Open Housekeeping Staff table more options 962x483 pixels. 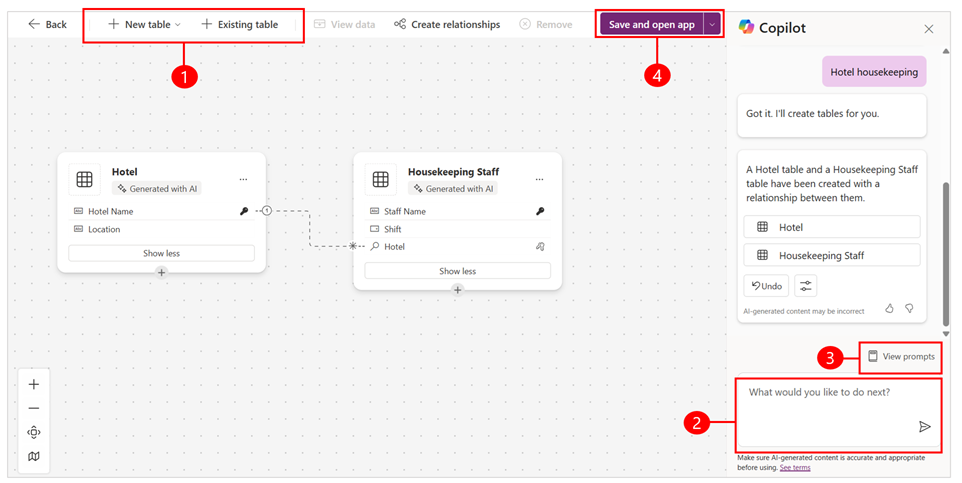(540, 180)
